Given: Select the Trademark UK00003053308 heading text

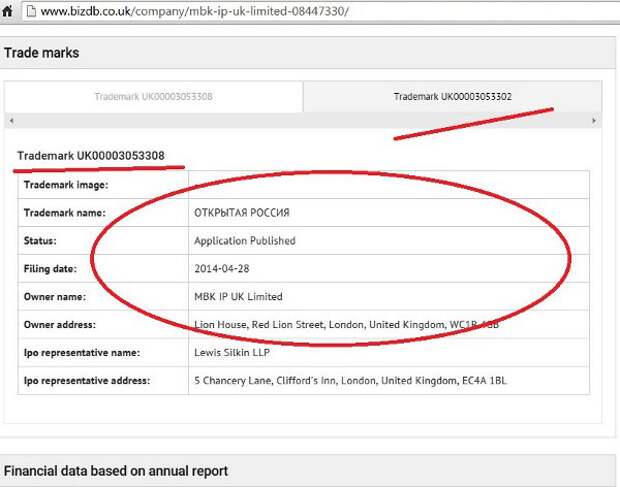Looking at the screenshot, I should (91, 156).
